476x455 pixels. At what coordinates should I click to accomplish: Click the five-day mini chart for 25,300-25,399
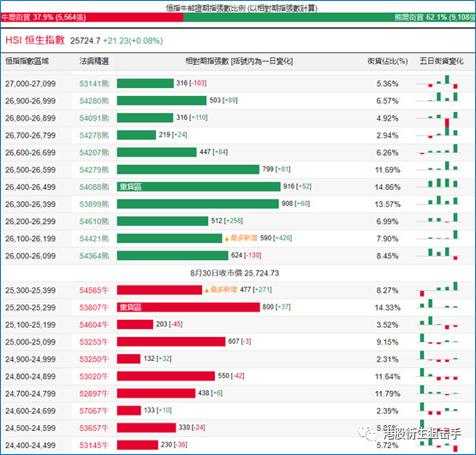coord(438,289)
